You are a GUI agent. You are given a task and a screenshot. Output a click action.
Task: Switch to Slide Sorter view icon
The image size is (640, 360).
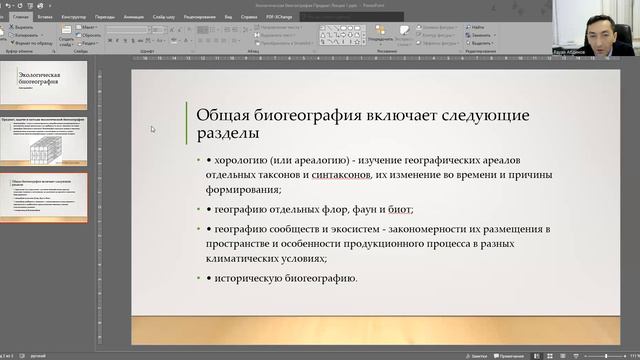point(550,356)
